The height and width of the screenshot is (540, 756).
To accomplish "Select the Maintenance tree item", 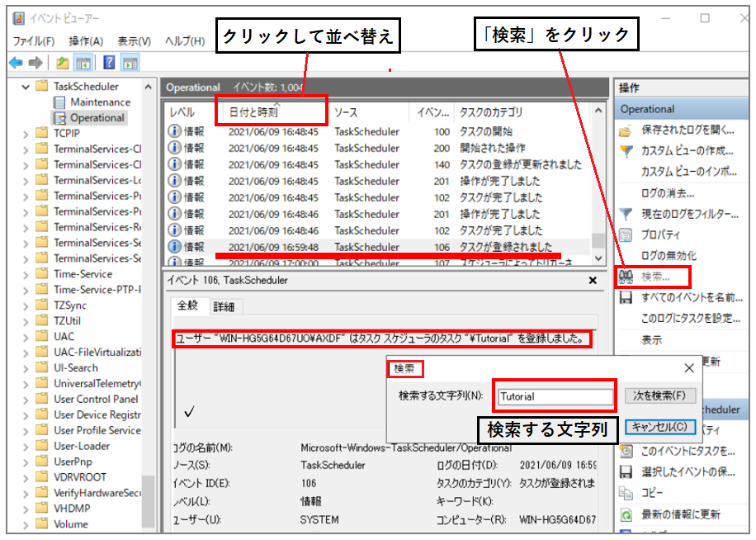I will (101, 102).
